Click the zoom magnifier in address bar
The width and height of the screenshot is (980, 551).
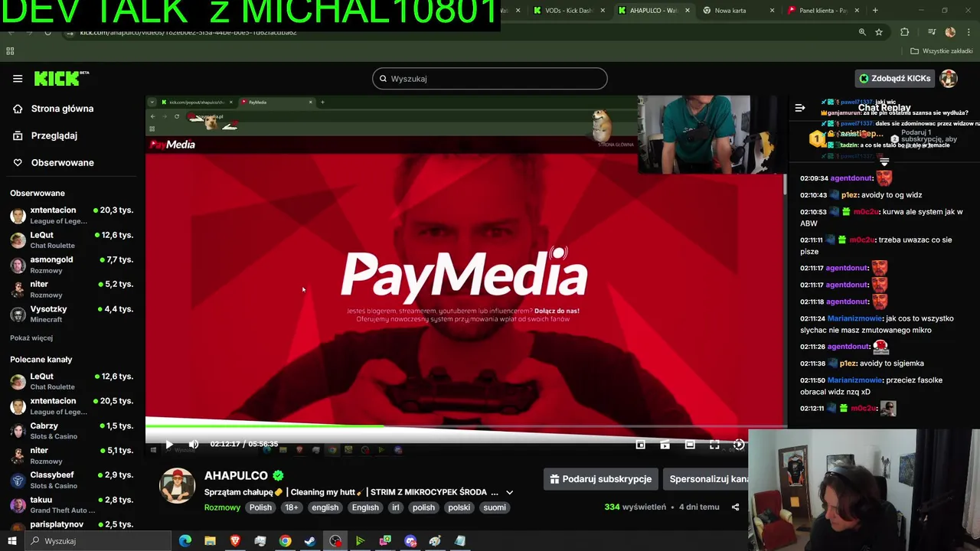pyautogui.click(x=862, y=32)
